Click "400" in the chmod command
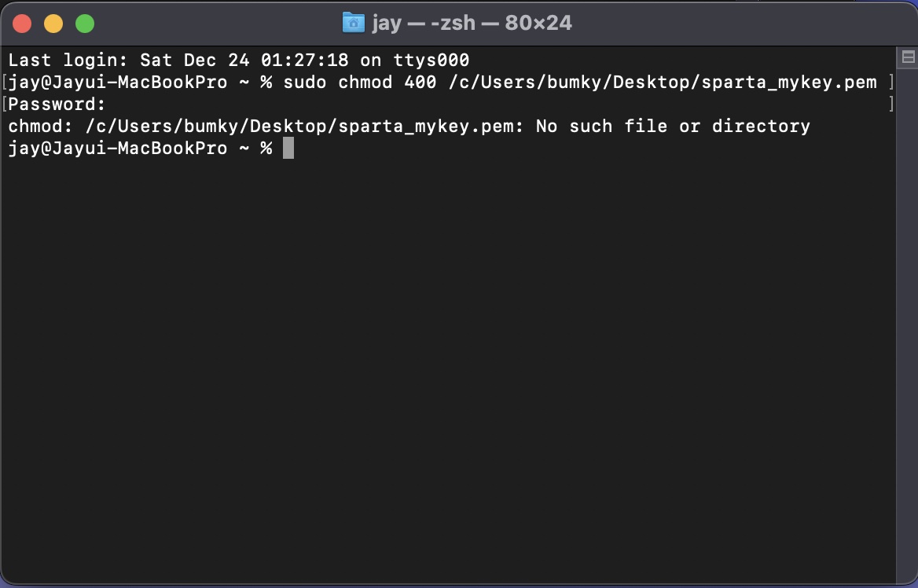918x588 pixels. [420, 82]
